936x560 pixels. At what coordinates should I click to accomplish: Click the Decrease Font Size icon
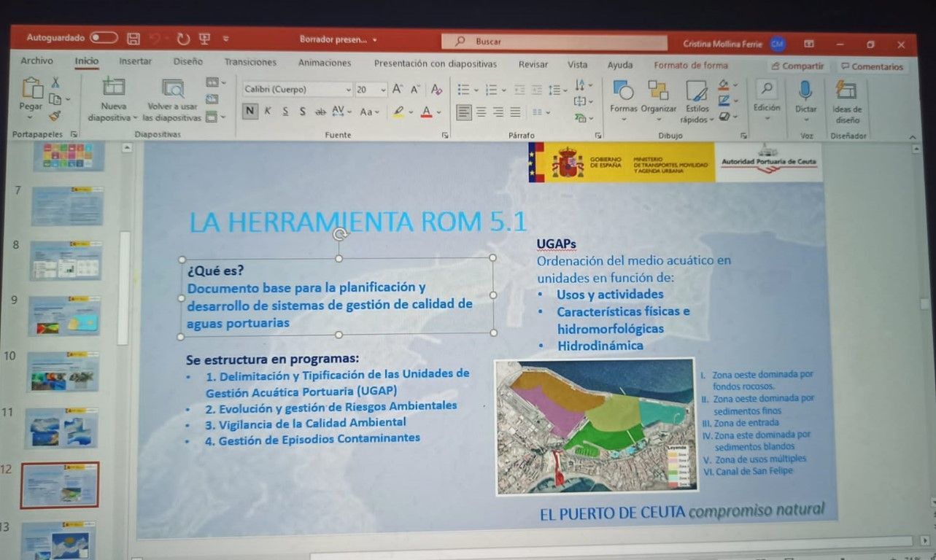tap(415, 89)
